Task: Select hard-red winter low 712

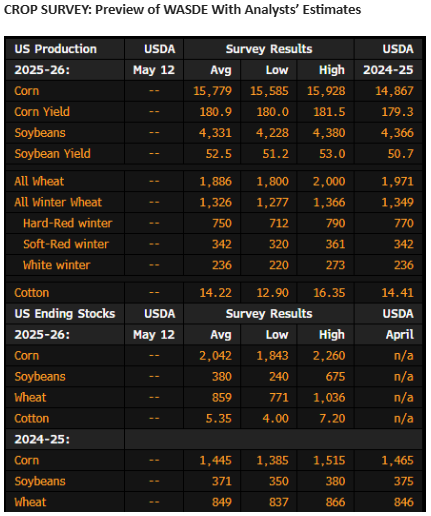Action: [279, 223]
